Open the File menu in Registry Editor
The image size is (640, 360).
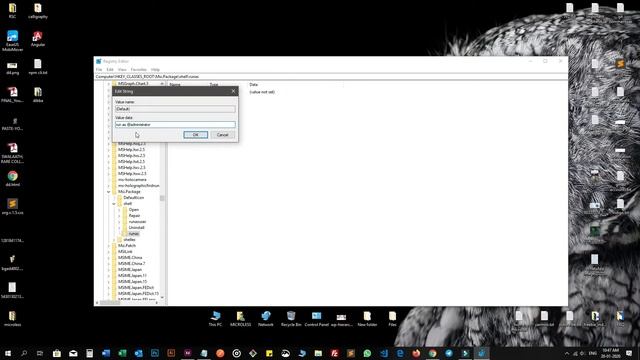coord(99,70)
